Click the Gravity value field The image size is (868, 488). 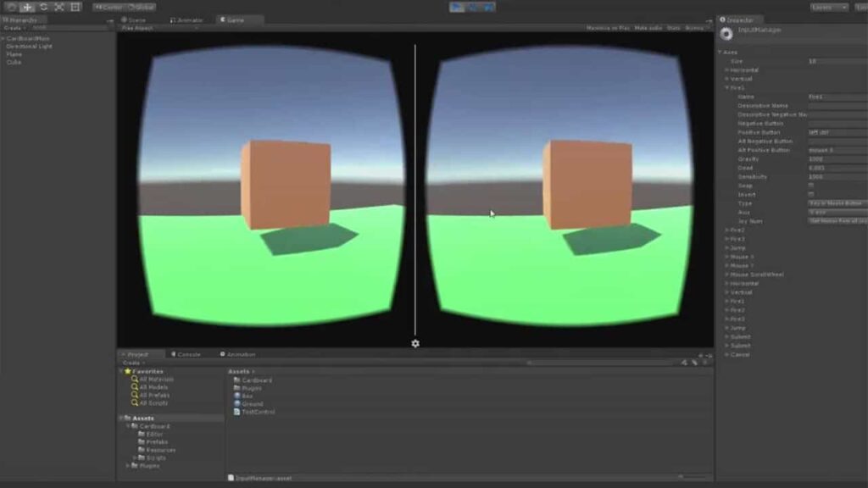[x=837, y=159]
